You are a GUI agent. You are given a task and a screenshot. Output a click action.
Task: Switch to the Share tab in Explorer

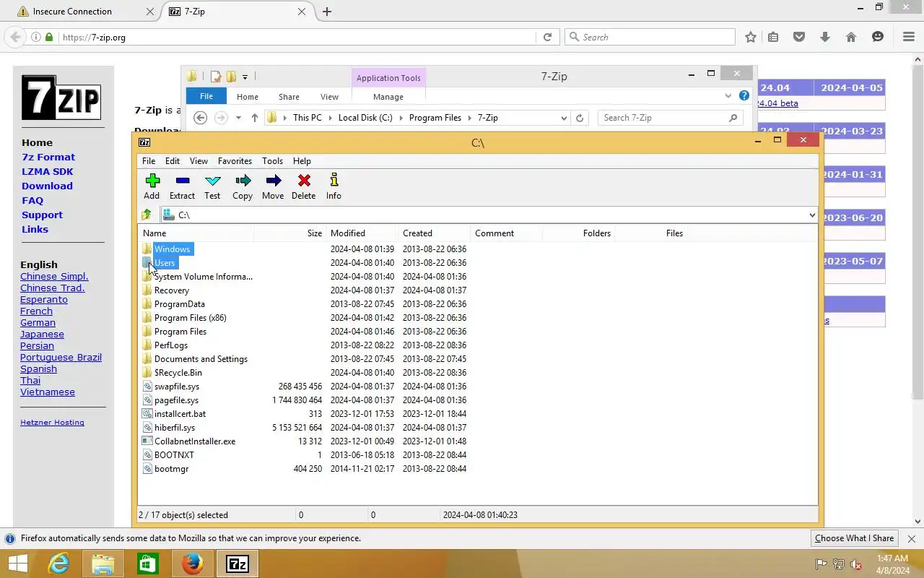[x=289, y=97]
